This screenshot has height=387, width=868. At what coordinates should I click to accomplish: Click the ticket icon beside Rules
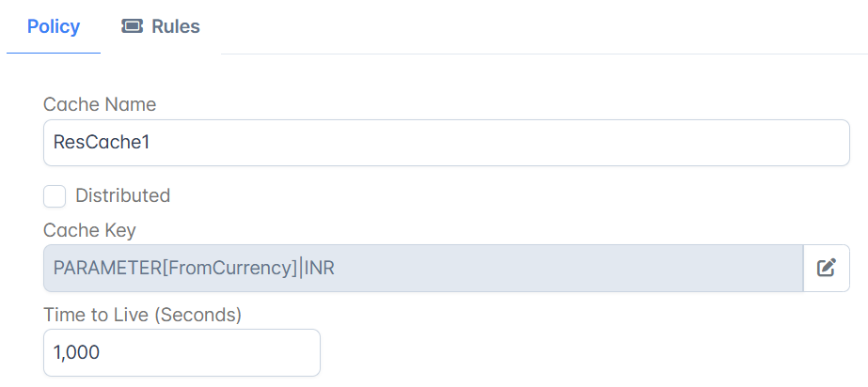click(132, 26)
